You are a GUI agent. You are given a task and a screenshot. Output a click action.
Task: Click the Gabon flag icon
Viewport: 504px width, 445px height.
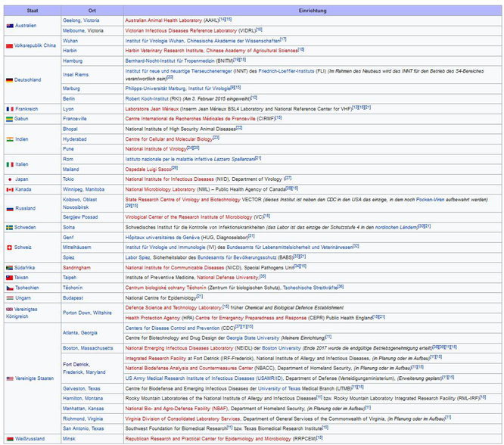point(10,119)
